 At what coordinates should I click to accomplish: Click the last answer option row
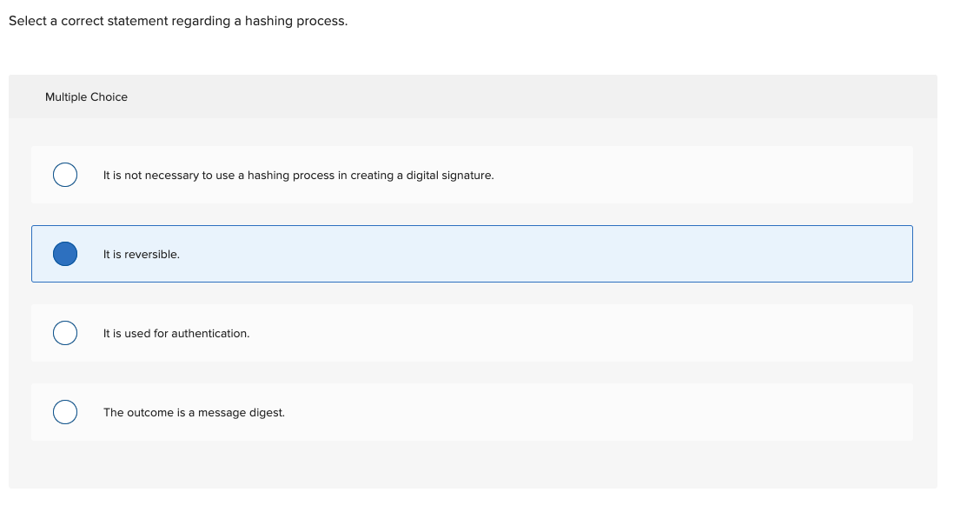pyautogui.click(x=472, y=412)
